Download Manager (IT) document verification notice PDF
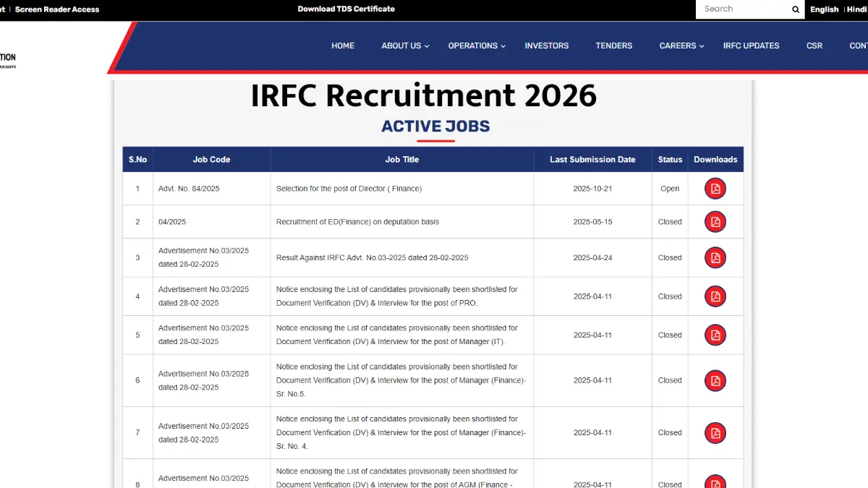The width and height of the screenshot is (868, 488). point(715,335)
